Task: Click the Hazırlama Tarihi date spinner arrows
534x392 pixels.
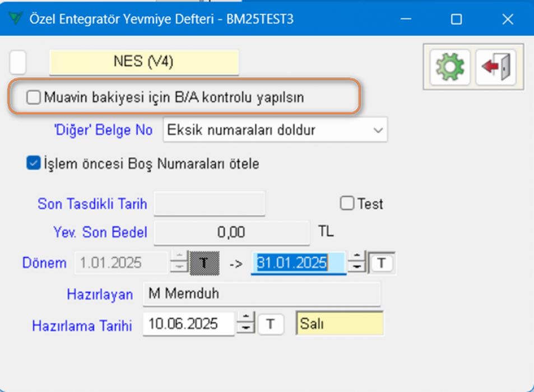Action: pos(245,324)
